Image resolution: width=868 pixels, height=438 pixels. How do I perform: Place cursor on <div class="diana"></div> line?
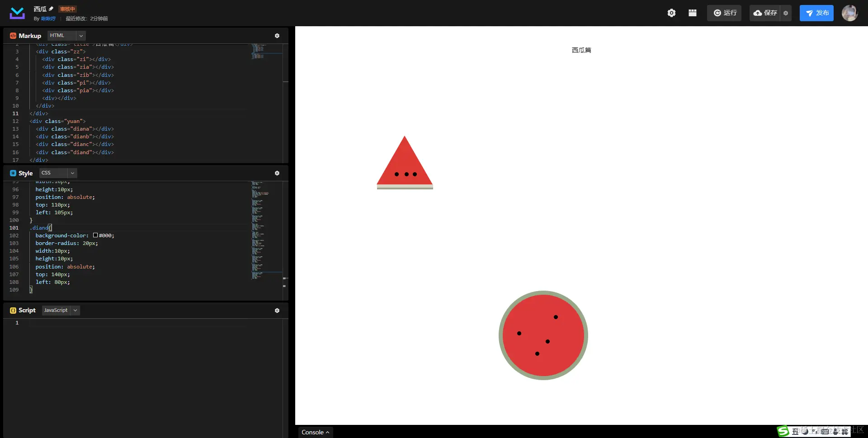pyautogui.click(x=75, y=129)
